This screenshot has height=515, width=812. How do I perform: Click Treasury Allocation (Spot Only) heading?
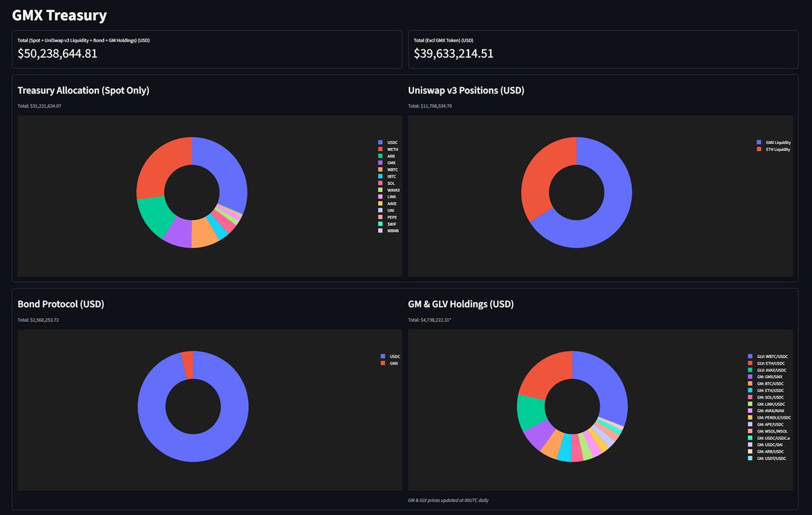83,90
